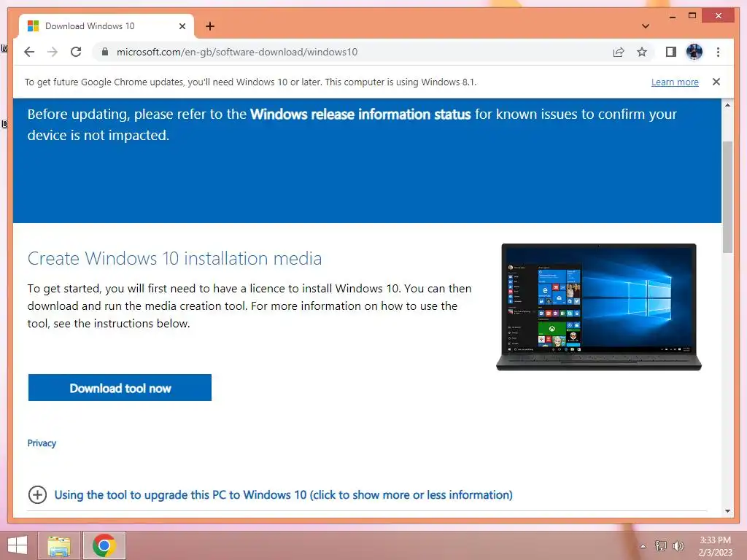Show hidden tray icons arrow
The height and width of the screenshot is (560, 747).
(x=643, y=546)
